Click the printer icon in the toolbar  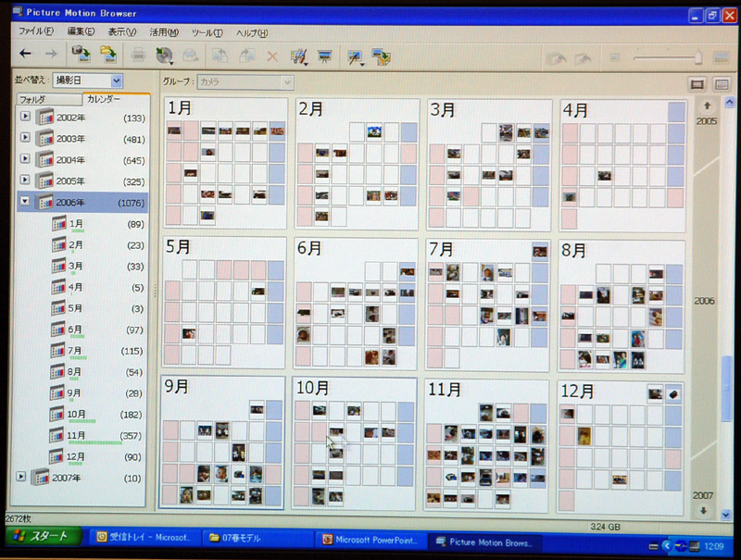coord(138,56)
